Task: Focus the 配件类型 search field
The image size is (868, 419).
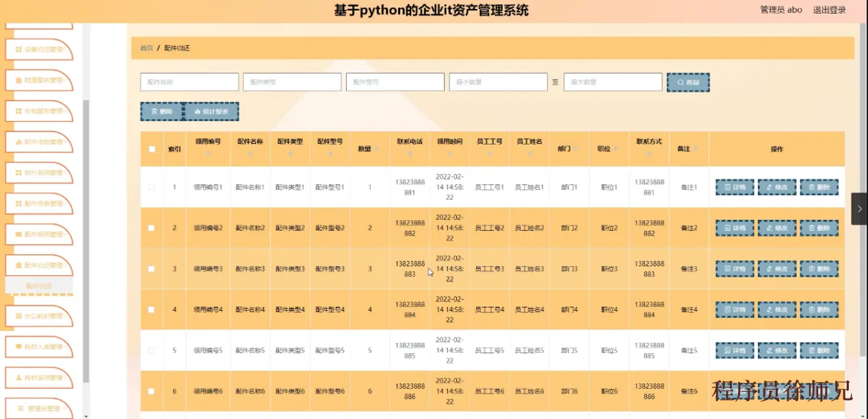Action: coord(292,82)
